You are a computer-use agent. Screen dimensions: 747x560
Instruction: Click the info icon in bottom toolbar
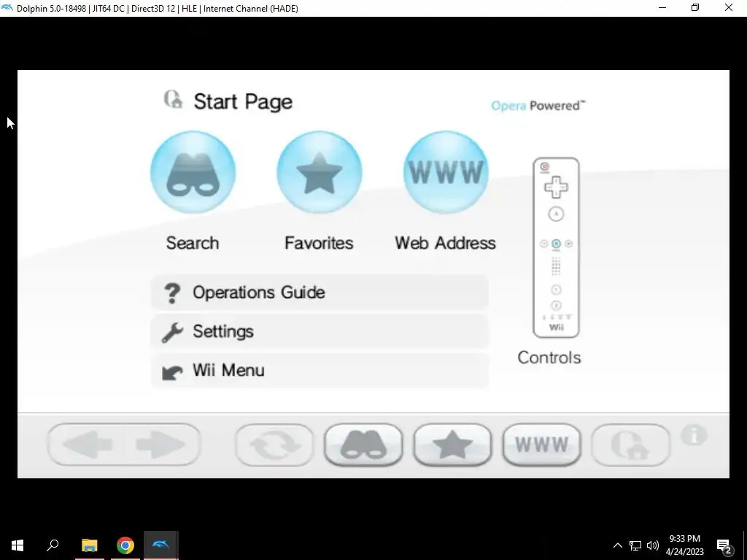[694, 435]
